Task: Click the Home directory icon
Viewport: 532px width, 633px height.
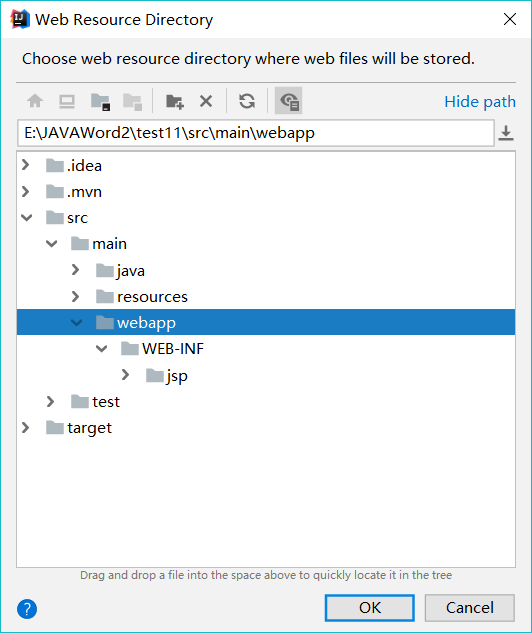Action: click(35, 101)
